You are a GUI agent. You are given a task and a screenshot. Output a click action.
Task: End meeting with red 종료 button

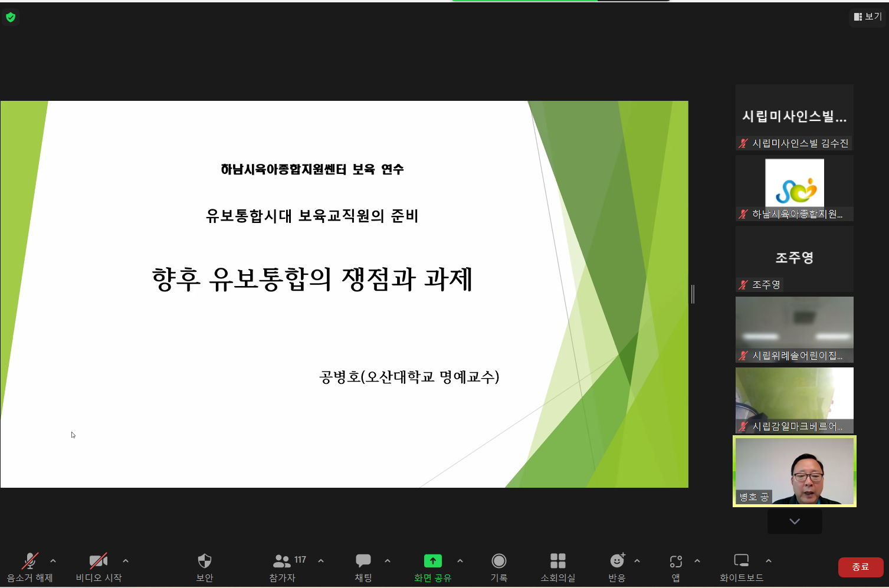(x=861, y=567)
